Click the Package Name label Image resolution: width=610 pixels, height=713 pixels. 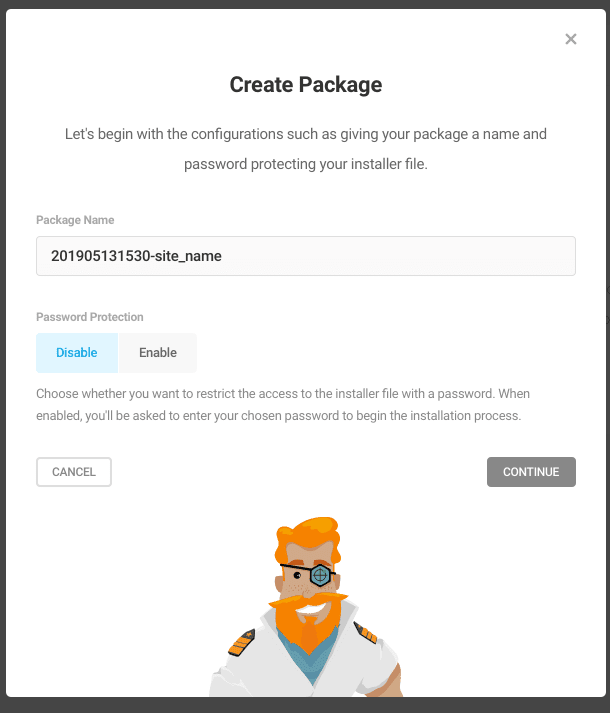(x=75, y=220)
